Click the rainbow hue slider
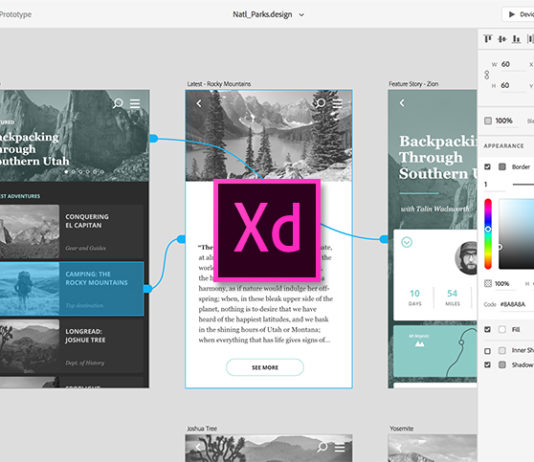 coord(488,234)
